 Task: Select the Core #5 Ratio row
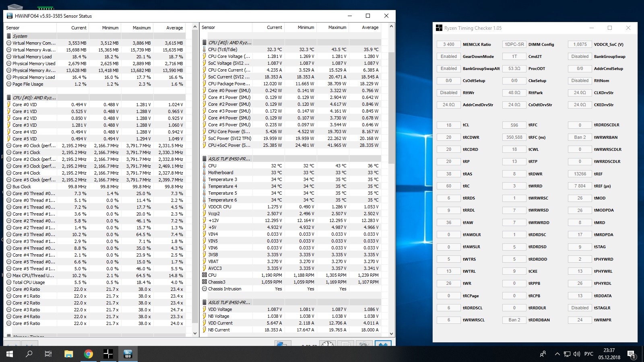pos(95,323)
